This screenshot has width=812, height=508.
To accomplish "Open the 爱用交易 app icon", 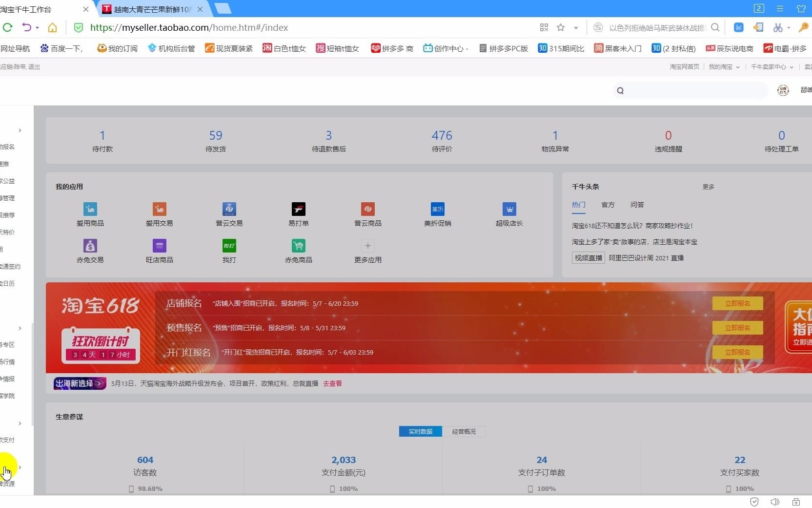I will pos(160,209).
